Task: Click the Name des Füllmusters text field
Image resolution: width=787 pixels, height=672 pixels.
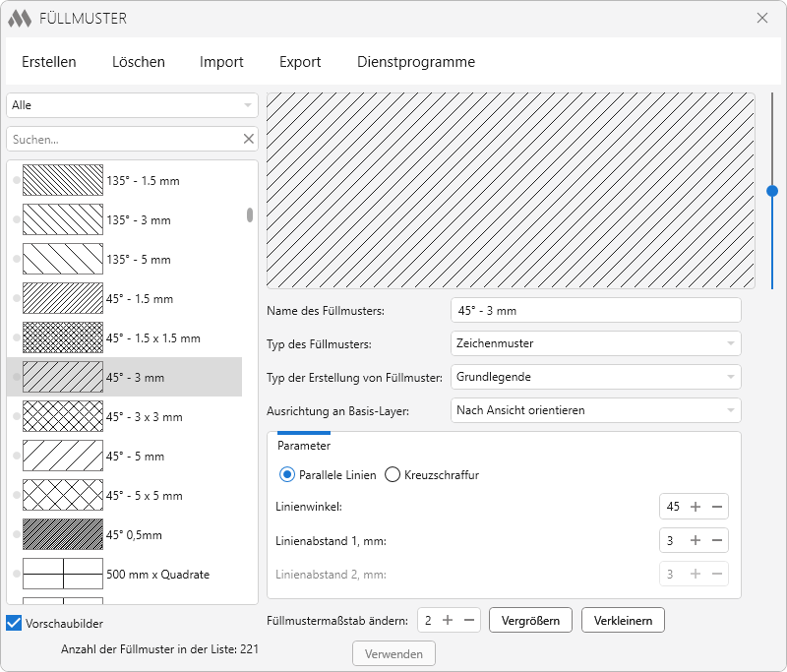Action: point(595,310)
